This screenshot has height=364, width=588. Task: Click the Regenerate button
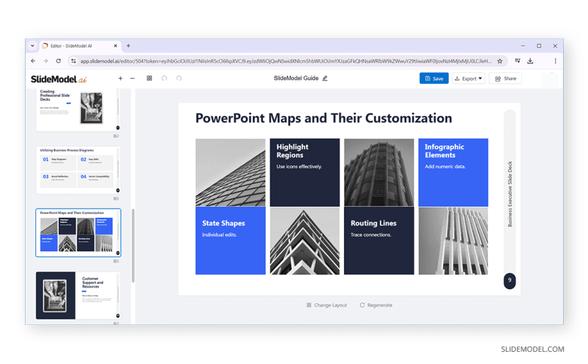click(x=376, y=305)
